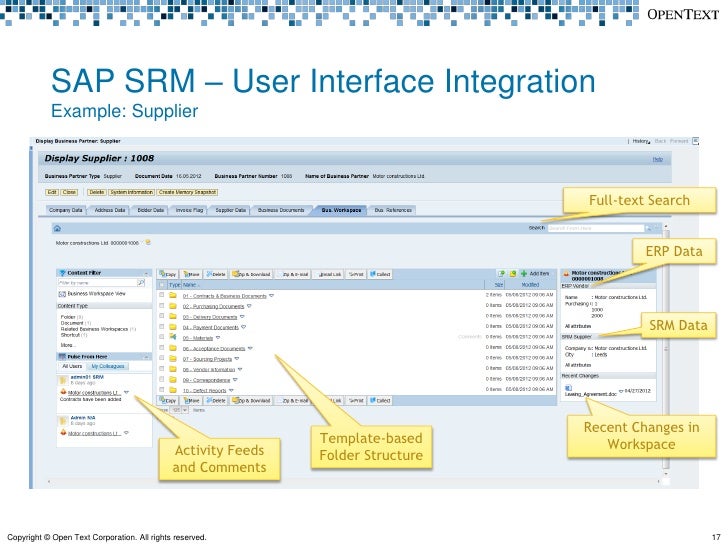The width and height of the screenshot is (728, 546).
Task: Check box for 01 - Contracts & Business Documents
Action: pos(162,295)
